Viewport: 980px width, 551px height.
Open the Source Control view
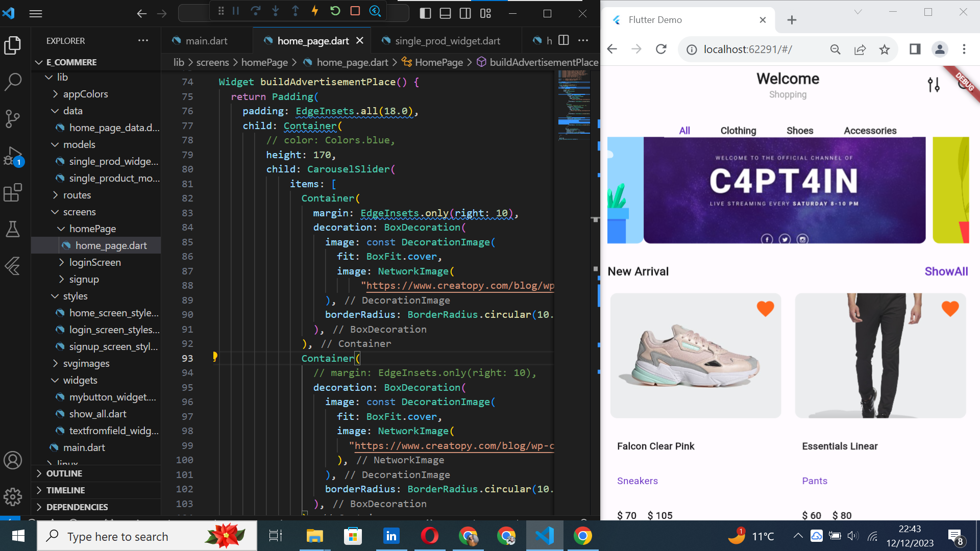[13, 118]
